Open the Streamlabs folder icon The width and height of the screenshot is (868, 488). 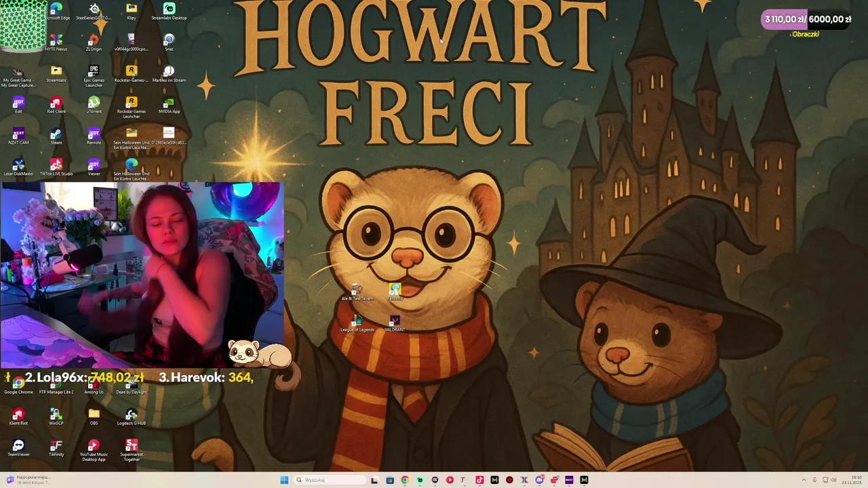(56, 74)
